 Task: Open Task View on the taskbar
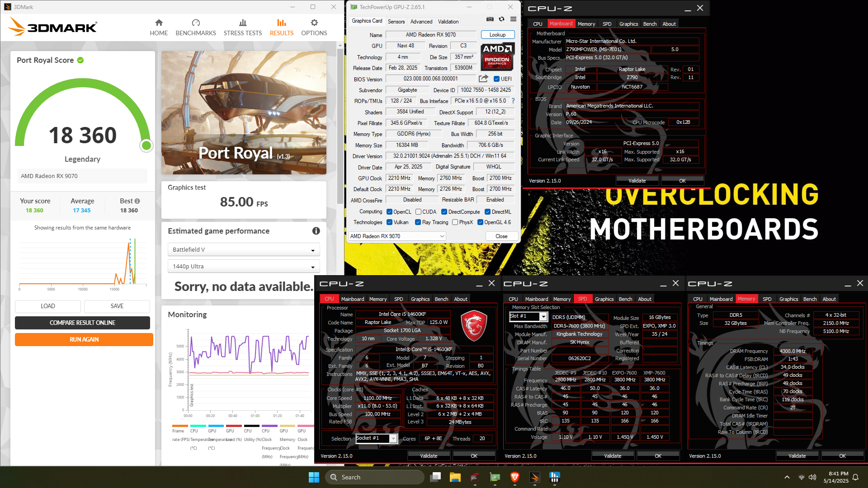[436, 477]
